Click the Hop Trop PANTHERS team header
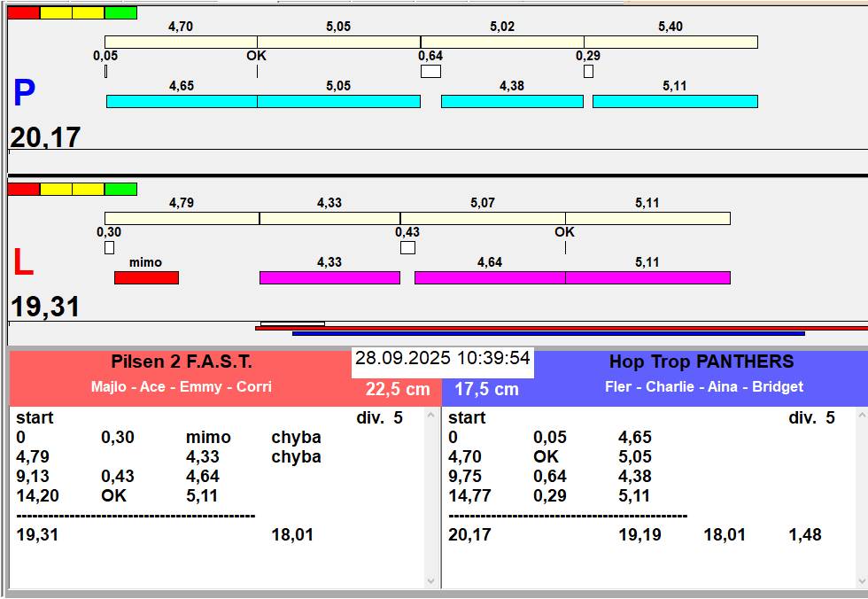The height and width of the screenshot is (599, 868). tap(701, 362)
